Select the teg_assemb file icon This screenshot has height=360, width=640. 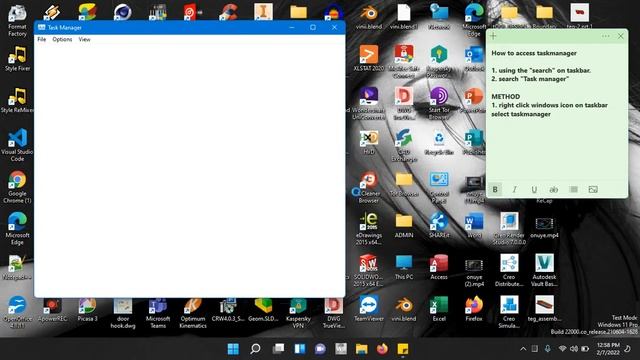click(x=544, y=309)
